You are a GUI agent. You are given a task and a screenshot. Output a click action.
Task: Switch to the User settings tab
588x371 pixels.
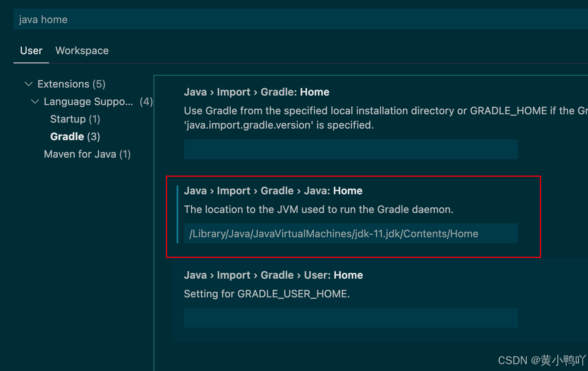click(x=31, y=51)
